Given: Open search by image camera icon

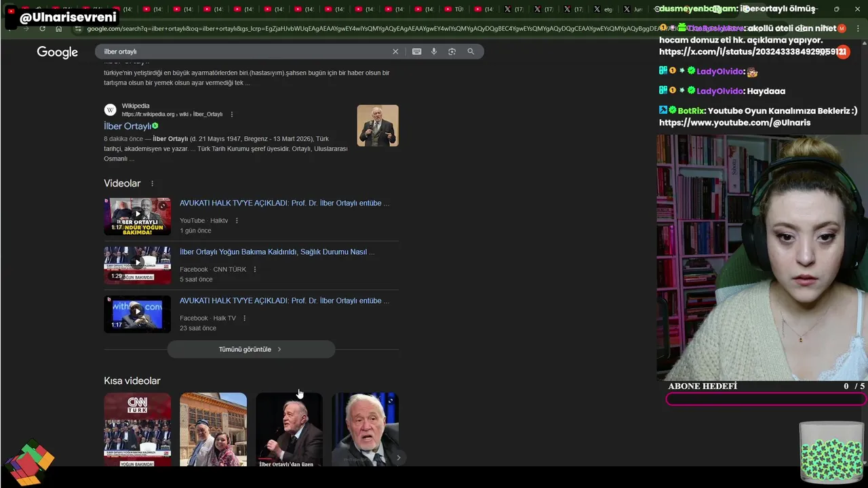Looking at the screenshot, I should (452, 52).
